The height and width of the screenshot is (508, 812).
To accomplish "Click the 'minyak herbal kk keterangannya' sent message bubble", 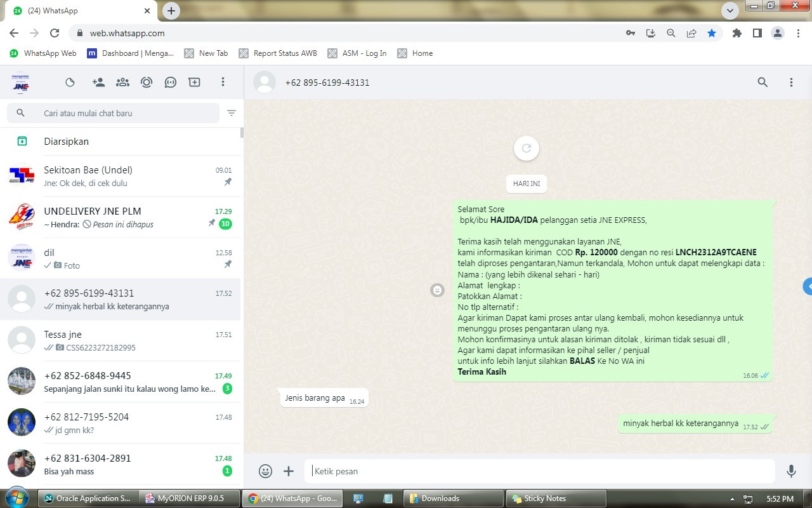I will click(x=695, y=424).
